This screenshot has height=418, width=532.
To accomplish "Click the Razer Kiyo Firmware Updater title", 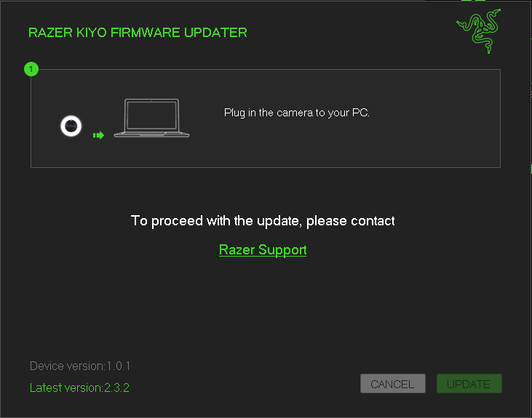I will click(x=138, y=33).
